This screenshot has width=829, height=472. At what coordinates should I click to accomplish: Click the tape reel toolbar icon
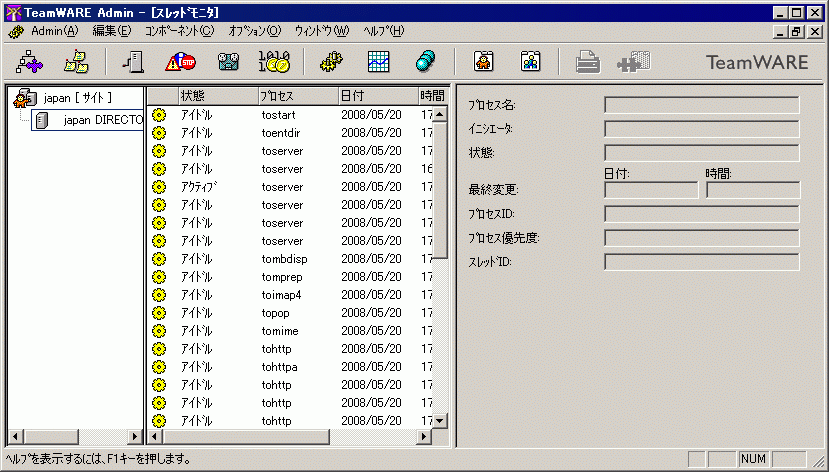click(x=228, y=62)
